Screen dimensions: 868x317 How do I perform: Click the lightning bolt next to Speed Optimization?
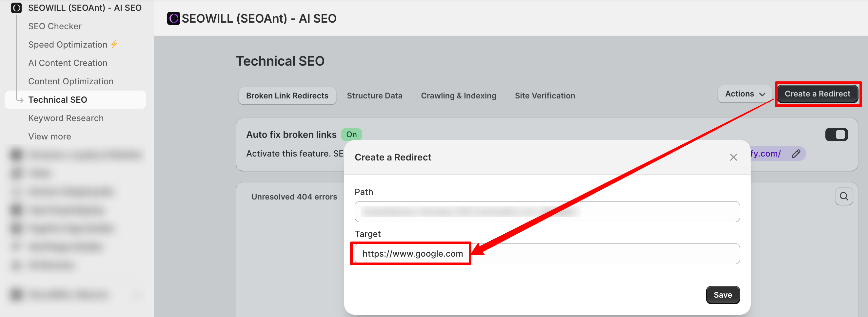114,45
